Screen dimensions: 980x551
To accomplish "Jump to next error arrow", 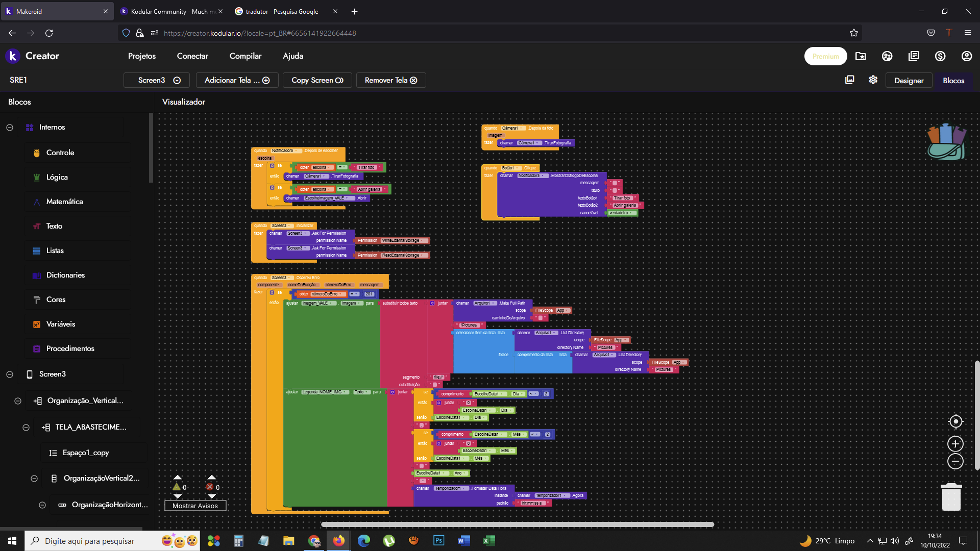I will (x=212, y=496).
